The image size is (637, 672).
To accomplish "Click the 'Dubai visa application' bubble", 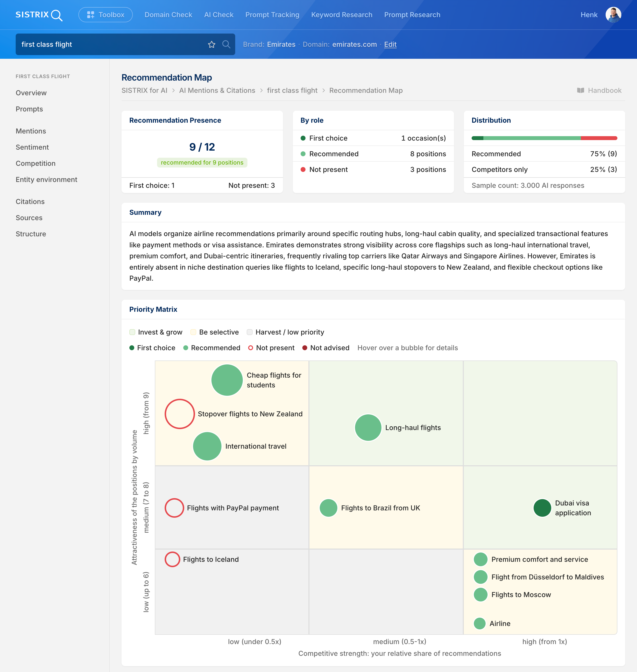I will tap(543, 508).
